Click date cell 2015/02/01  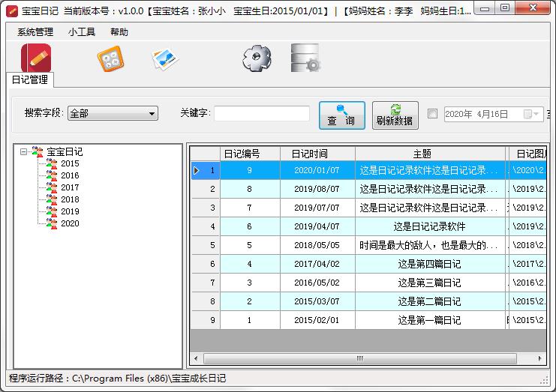[317, 321]
